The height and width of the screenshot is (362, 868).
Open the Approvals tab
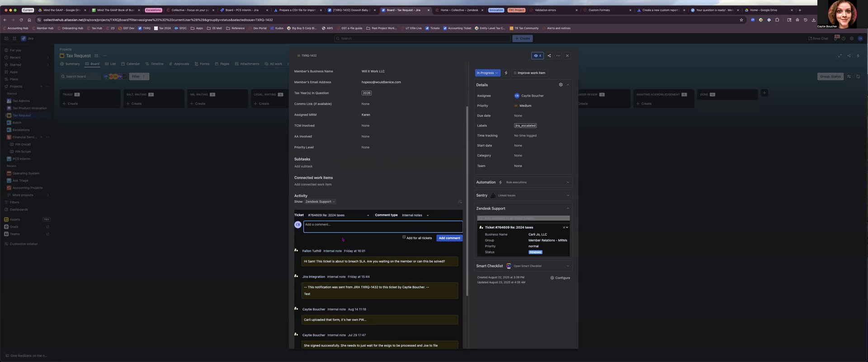(179, 64)
